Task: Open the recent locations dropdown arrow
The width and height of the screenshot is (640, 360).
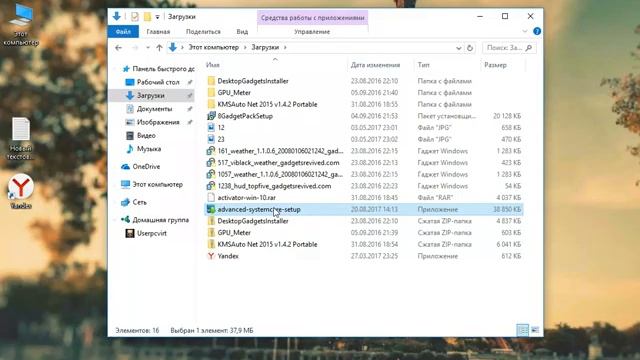Action: pyautogui.click(x=147, y=48)
